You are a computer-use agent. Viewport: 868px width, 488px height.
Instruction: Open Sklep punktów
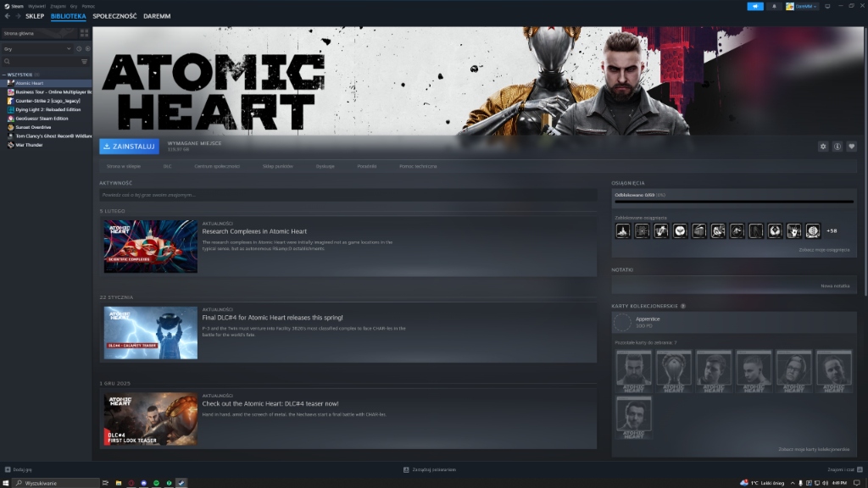277,166
